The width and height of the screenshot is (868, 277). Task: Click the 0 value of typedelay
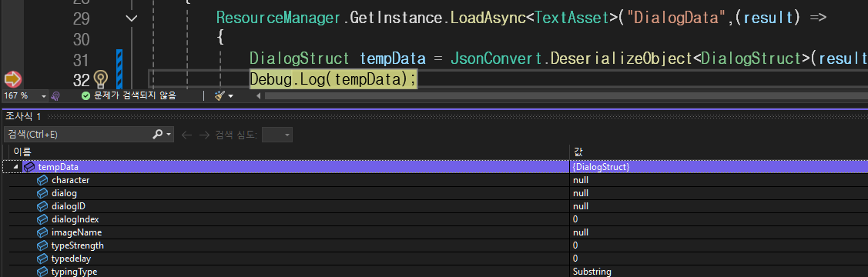coord(576,259)
